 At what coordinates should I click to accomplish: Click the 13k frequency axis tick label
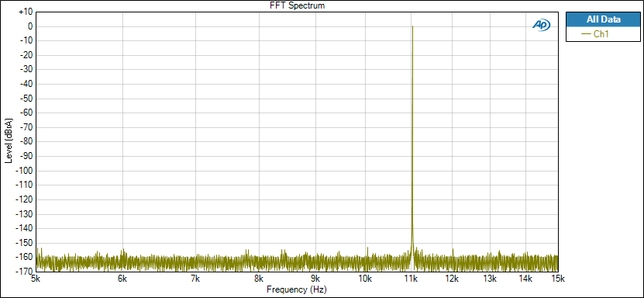[x=490, y=279]
